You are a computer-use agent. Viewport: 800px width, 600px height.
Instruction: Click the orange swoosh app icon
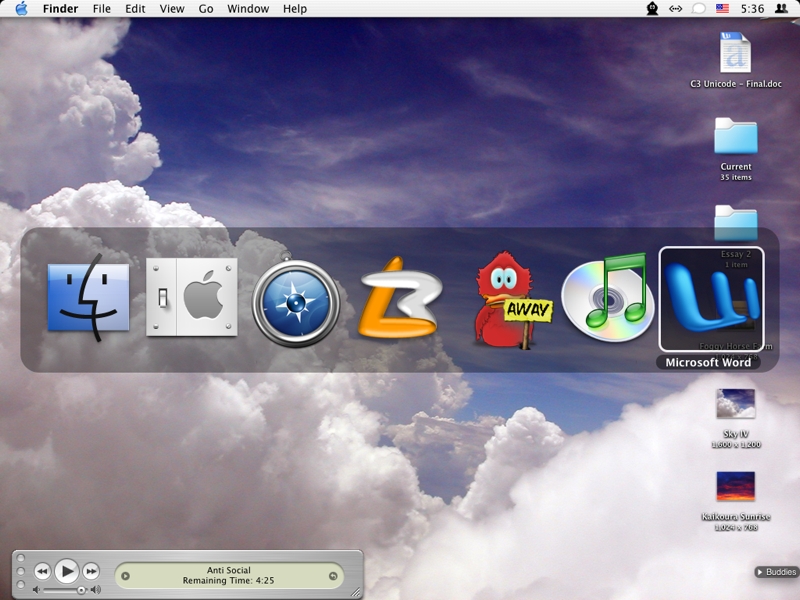[400, 299]
